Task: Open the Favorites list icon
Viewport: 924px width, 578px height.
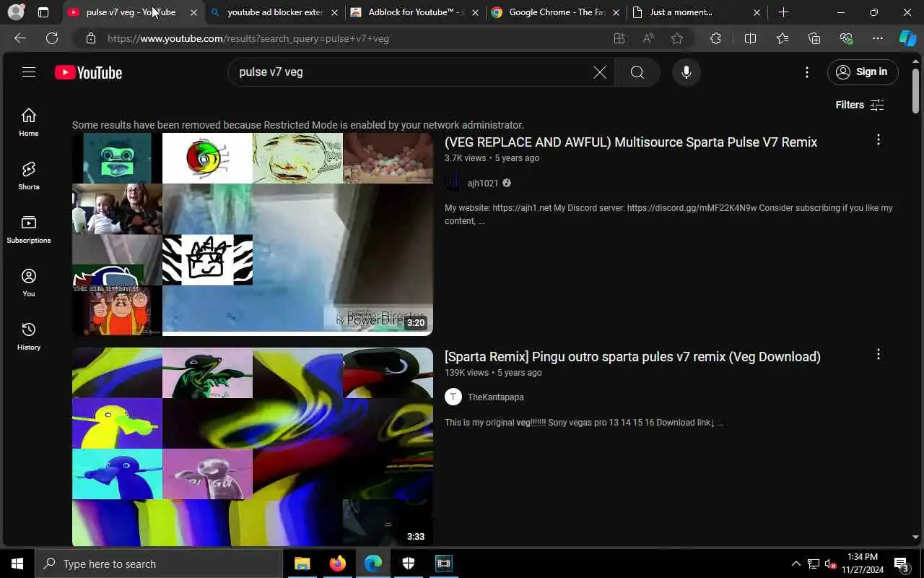Action: tap(783, 38)
